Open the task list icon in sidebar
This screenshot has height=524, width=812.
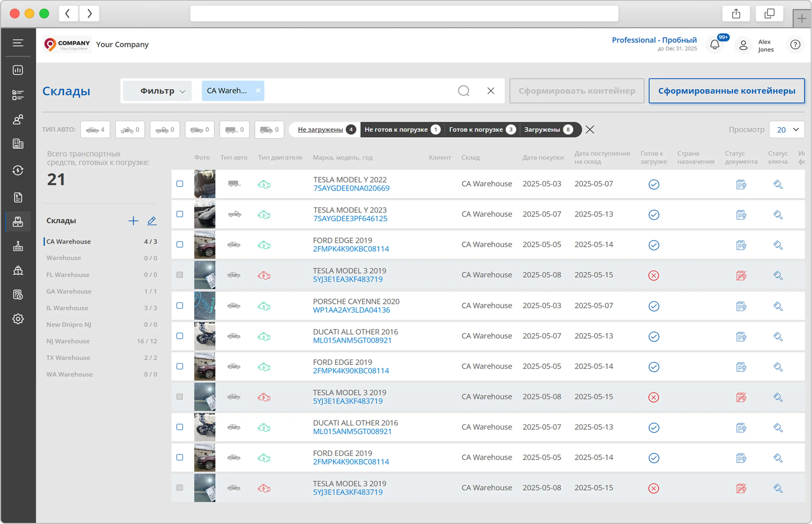18,95
